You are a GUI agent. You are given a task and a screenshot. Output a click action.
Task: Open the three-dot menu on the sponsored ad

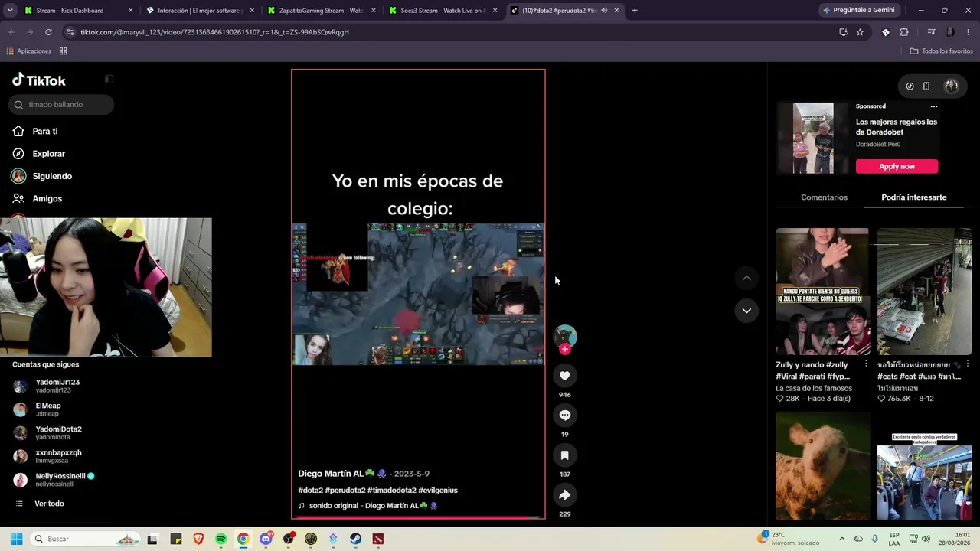pos(934,106)
